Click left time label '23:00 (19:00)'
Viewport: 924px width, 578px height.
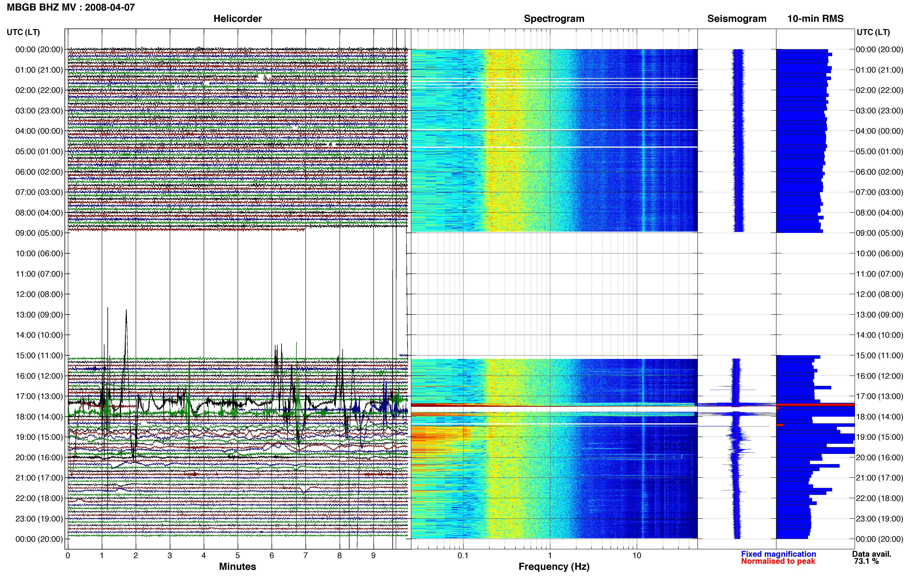pos(39,519)
